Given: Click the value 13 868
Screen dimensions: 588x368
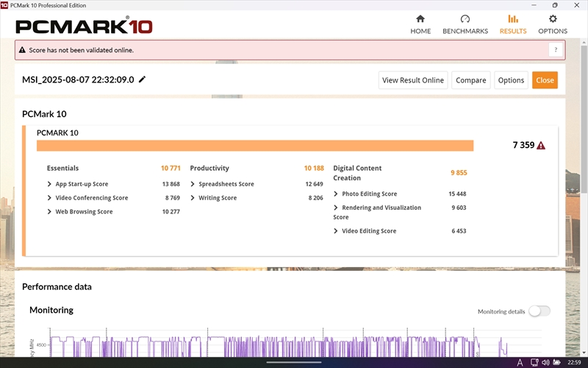Looking at the screenshot, I should coord(171,184).
